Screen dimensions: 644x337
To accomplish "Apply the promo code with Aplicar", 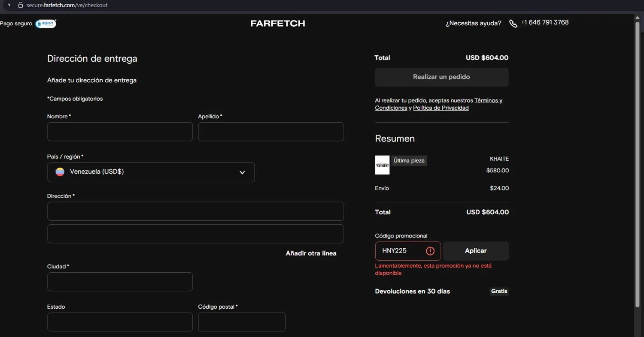I will click(x=476, y=251).
